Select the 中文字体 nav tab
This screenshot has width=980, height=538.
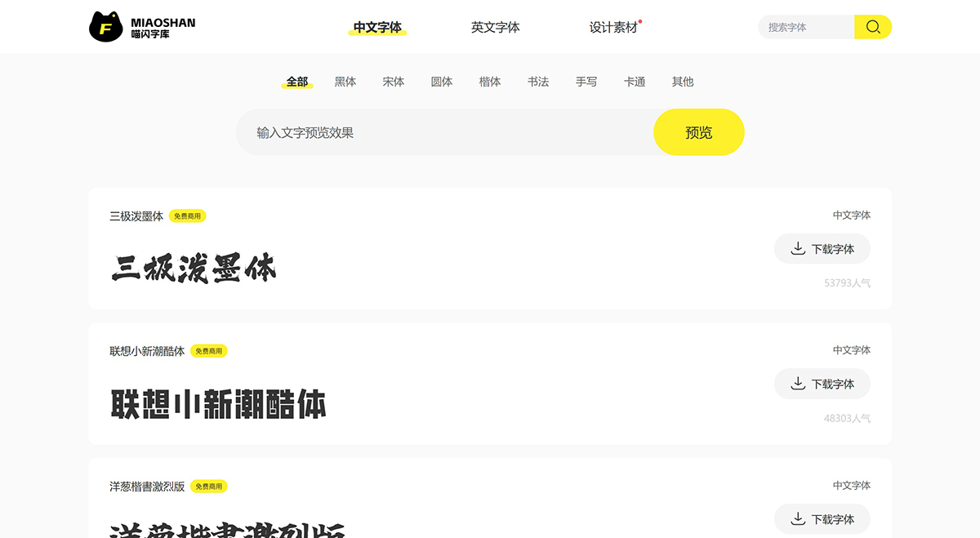tap(377, 27)
